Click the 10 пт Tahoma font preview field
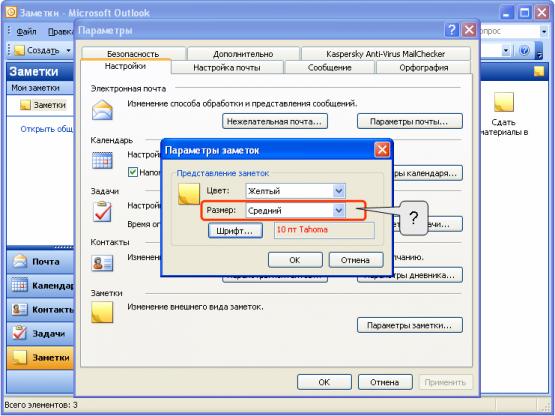 [x=324, y=230]
